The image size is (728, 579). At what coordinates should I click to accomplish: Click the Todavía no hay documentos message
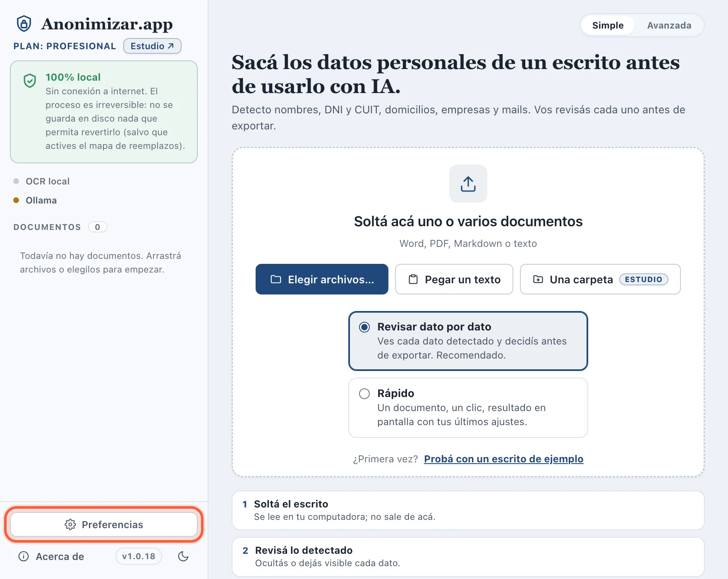[x=101, y=262]
